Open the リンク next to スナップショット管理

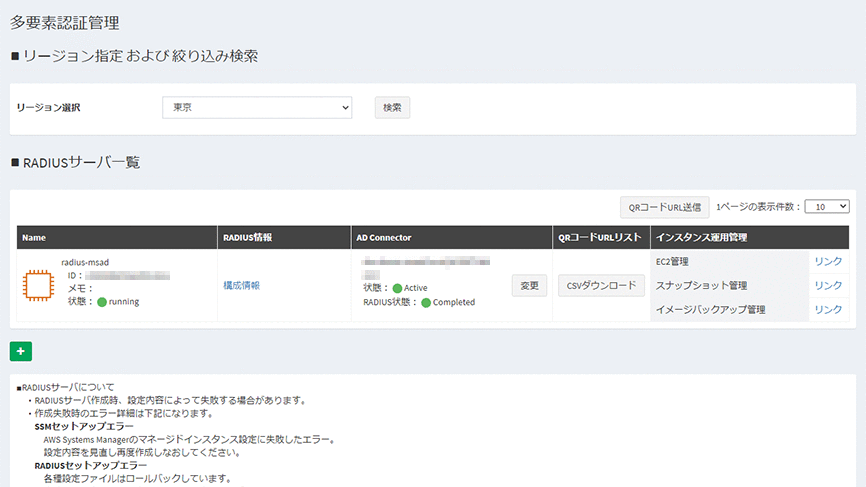[x=828, y=286]
